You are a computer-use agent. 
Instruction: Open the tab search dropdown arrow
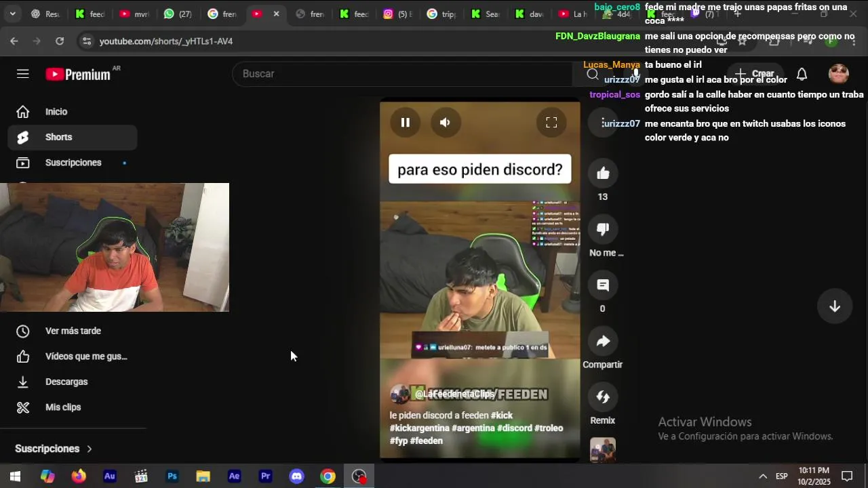tap(12, 14)
